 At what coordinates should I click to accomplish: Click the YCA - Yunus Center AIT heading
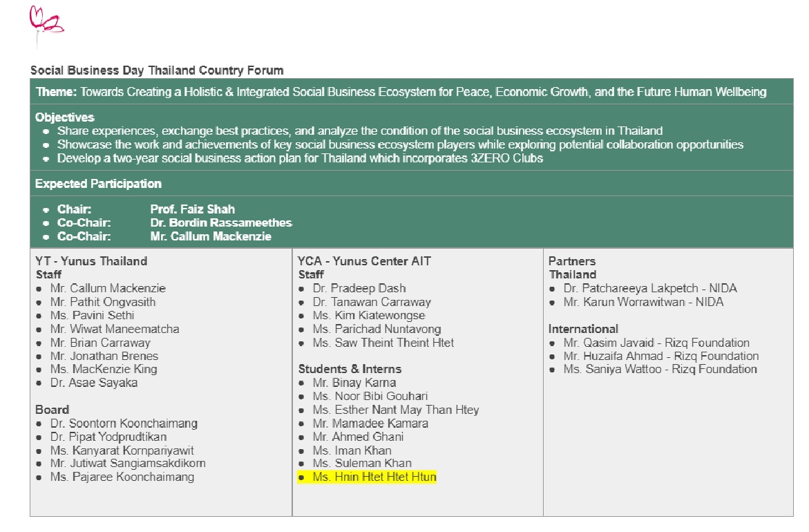[x=364, y=261]
